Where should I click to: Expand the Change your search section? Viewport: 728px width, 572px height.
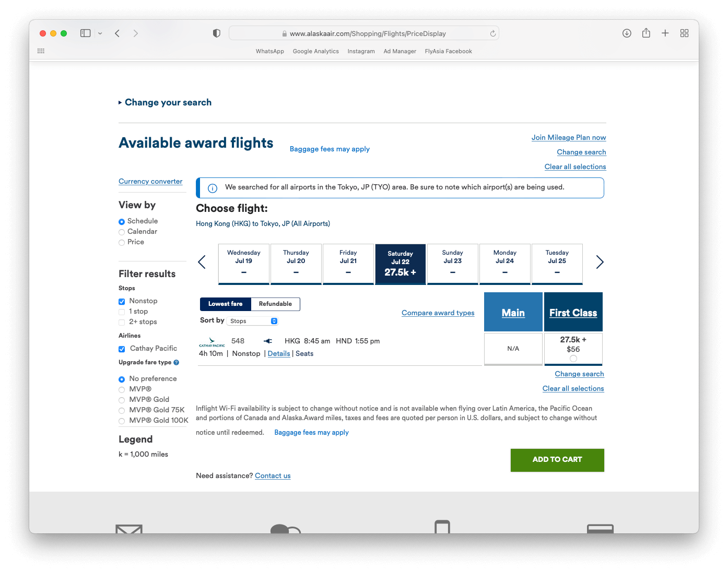click(x=167, y=103)
